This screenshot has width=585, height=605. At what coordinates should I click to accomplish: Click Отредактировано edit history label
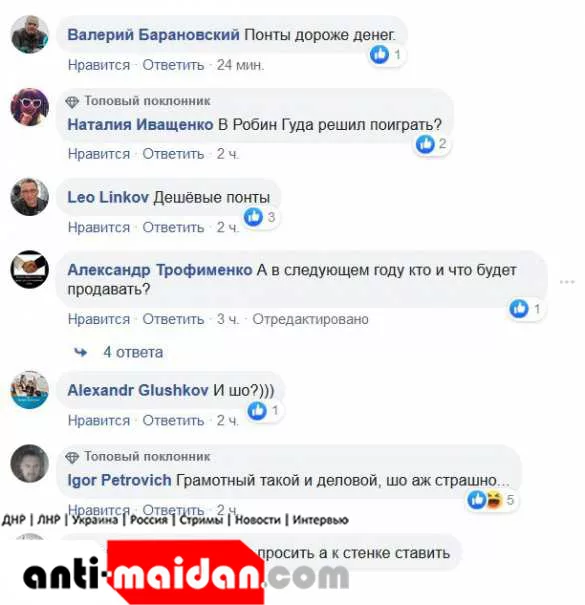[x=310, y=319]
